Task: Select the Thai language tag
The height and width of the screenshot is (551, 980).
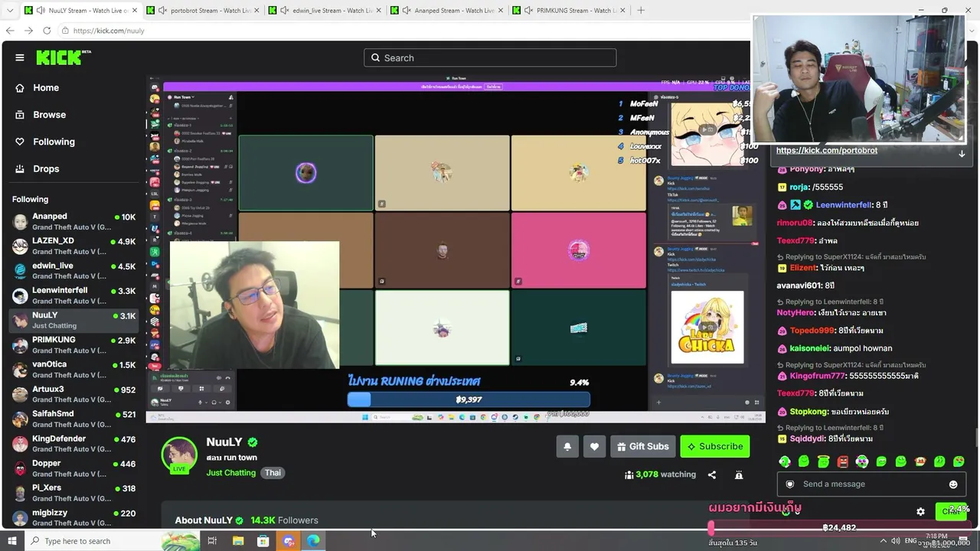Action: point(273,473)
